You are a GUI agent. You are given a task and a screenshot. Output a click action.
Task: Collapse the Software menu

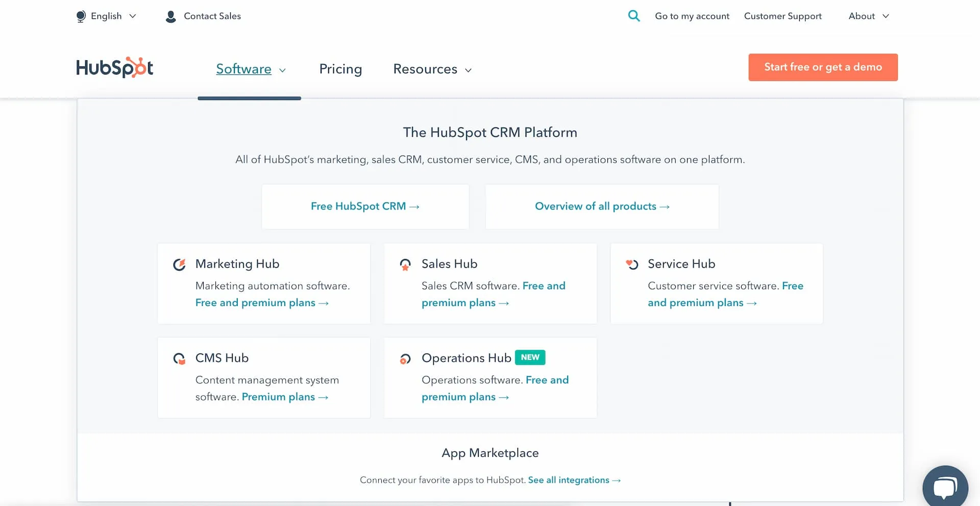click(250, 69)
